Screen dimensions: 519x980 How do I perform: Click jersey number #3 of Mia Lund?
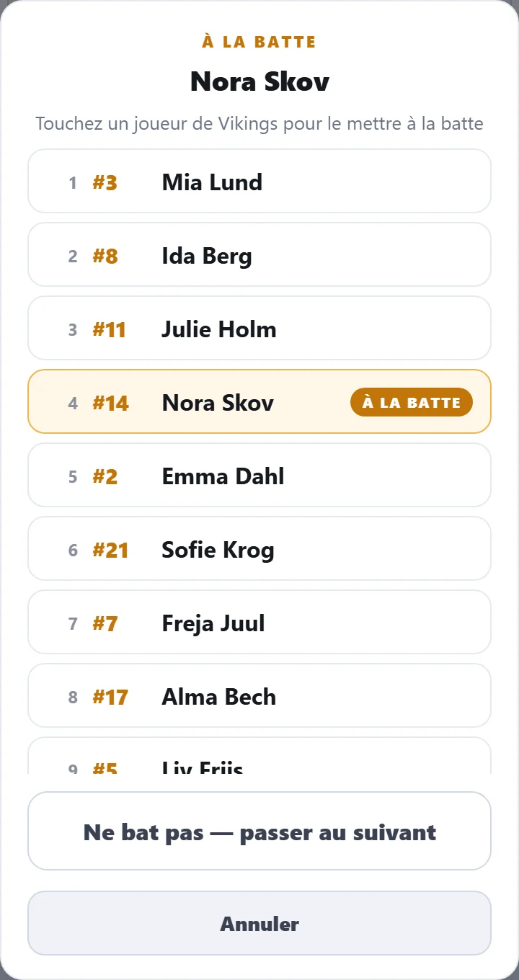[105, 183]
